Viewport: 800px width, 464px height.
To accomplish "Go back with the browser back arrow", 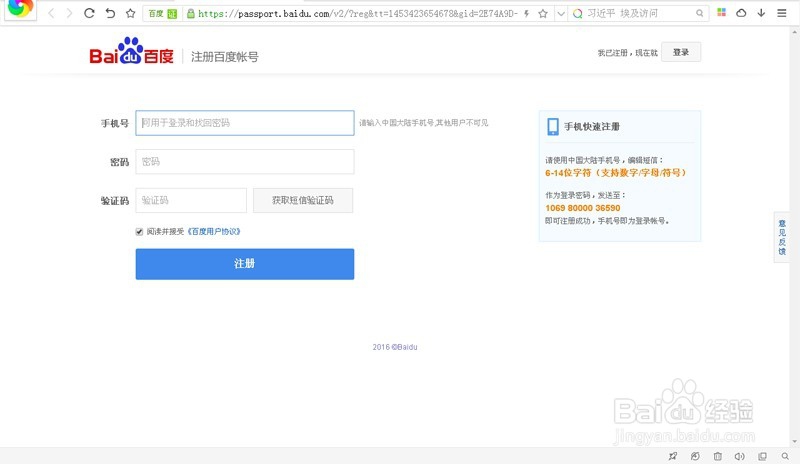I will 51,13.
